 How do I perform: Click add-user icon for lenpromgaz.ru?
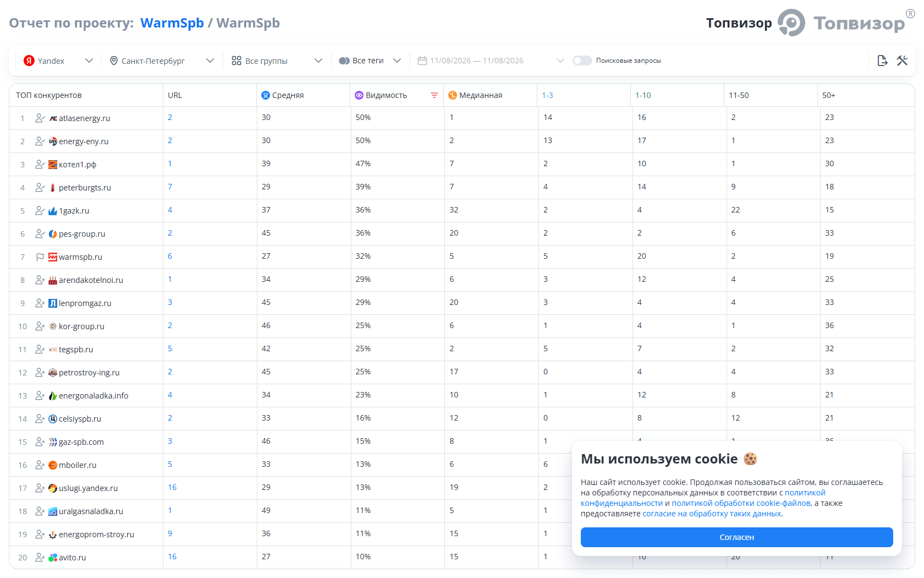click(40, 303)
